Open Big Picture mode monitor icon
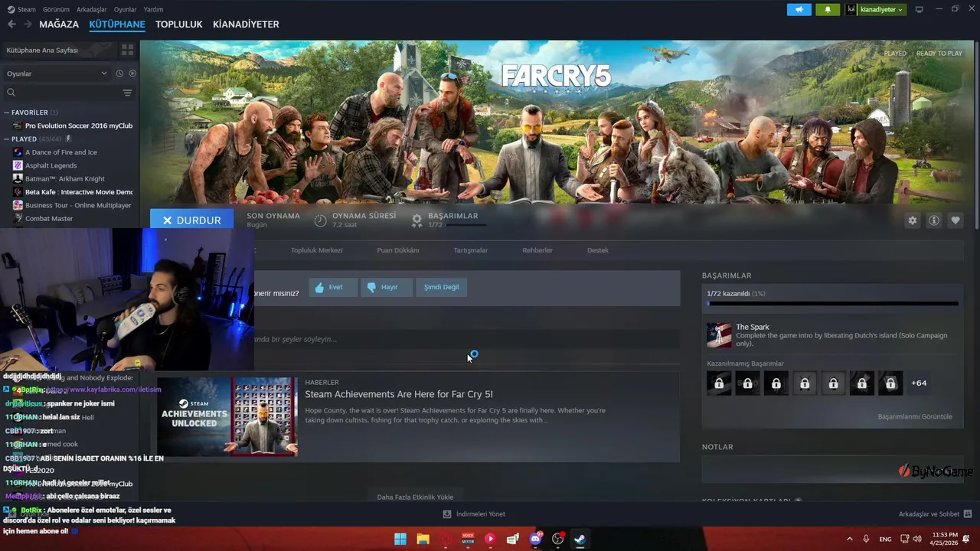 (x=919, y=9)
